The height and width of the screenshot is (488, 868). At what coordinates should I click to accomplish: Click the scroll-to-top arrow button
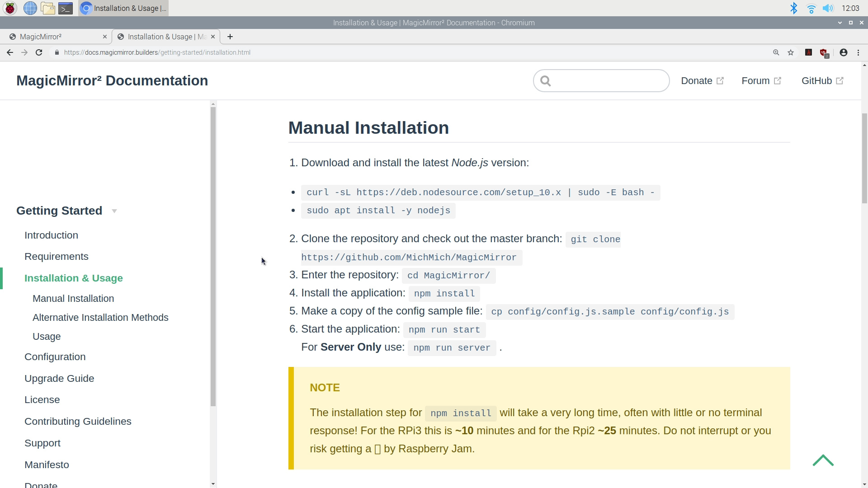point(823,460)
